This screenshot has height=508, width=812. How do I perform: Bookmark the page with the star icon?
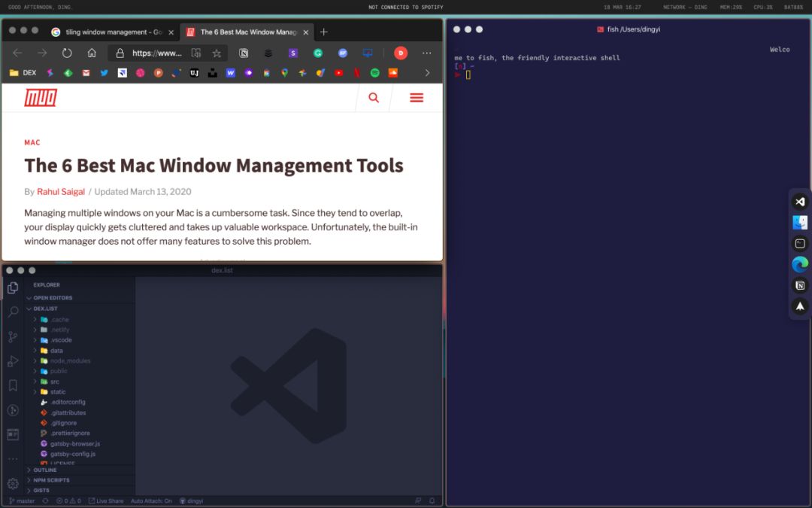pos(217,53)
